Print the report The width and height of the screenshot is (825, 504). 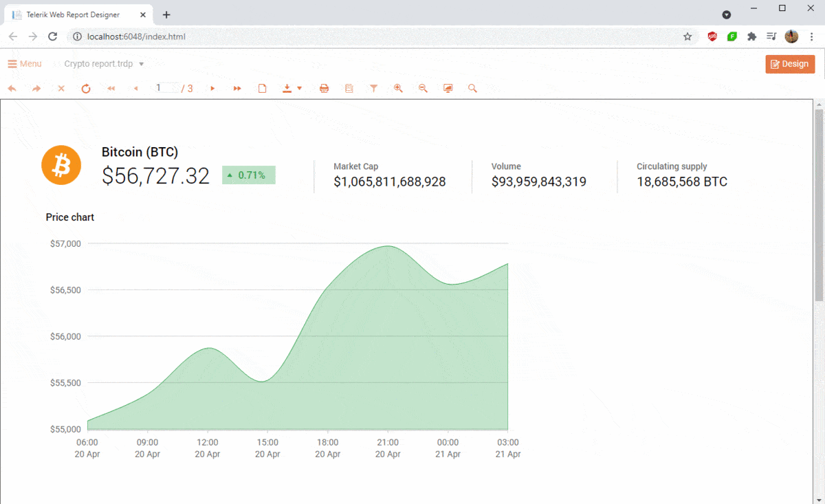tap(324, 88)
